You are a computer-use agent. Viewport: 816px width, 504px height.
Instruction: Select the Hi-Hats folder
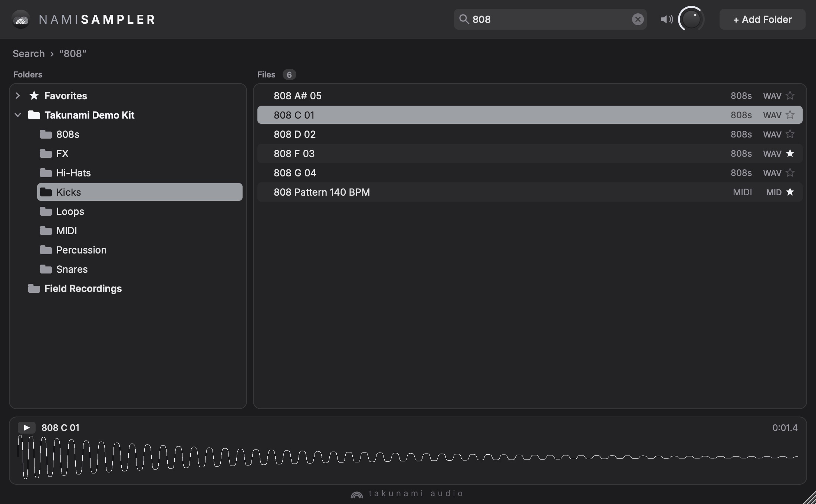click(140, 173)
